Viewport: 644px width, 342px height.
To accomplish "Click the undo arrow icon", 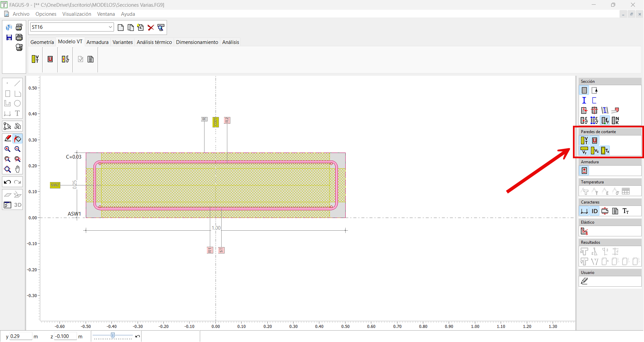I will [7, 182].
